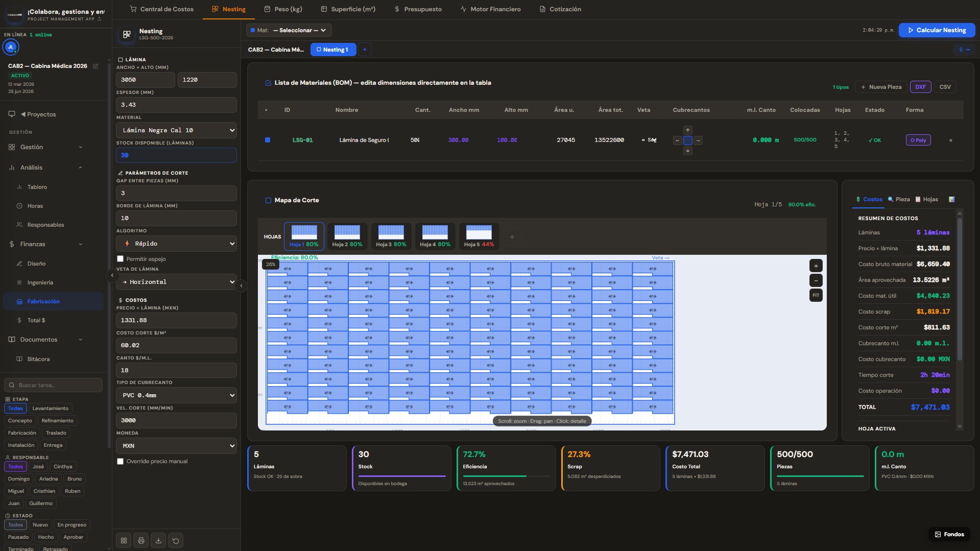
Task: Export BOM with CSV button
Action: 945,87
